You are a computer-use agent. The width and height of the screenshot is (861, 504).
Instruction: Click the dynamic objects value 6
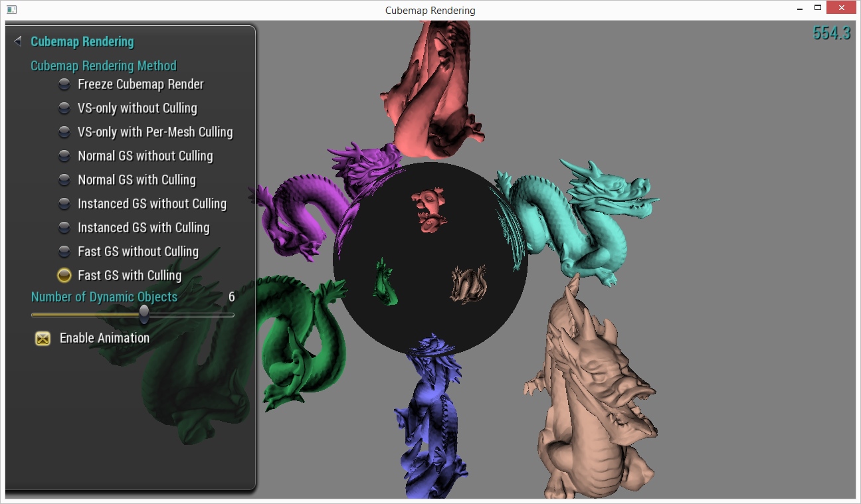coord(231,297)
